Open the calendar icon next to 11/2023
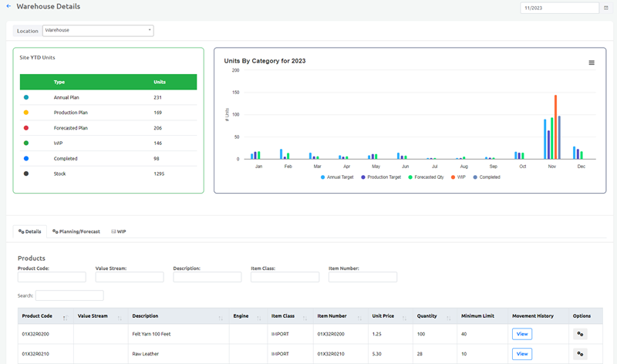Viewport: 617px width, 364px height. (x=606, y=8)
